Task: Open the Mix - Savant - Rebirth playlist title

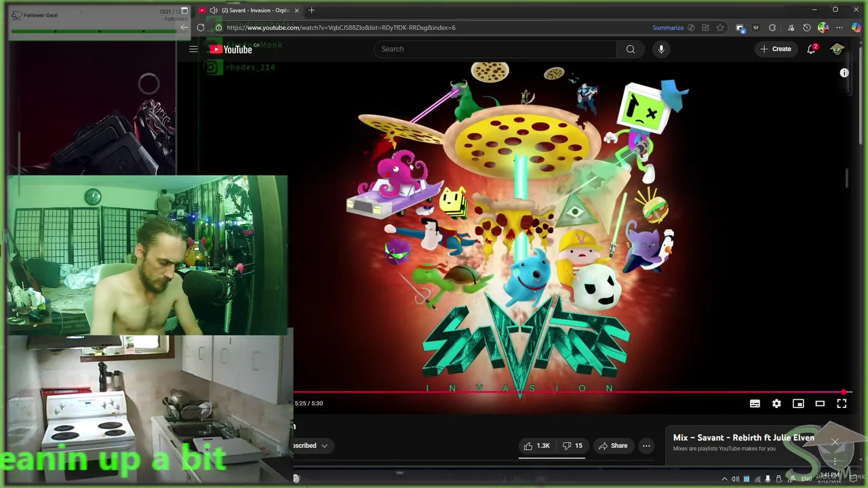Action: (x=743, y=438)
